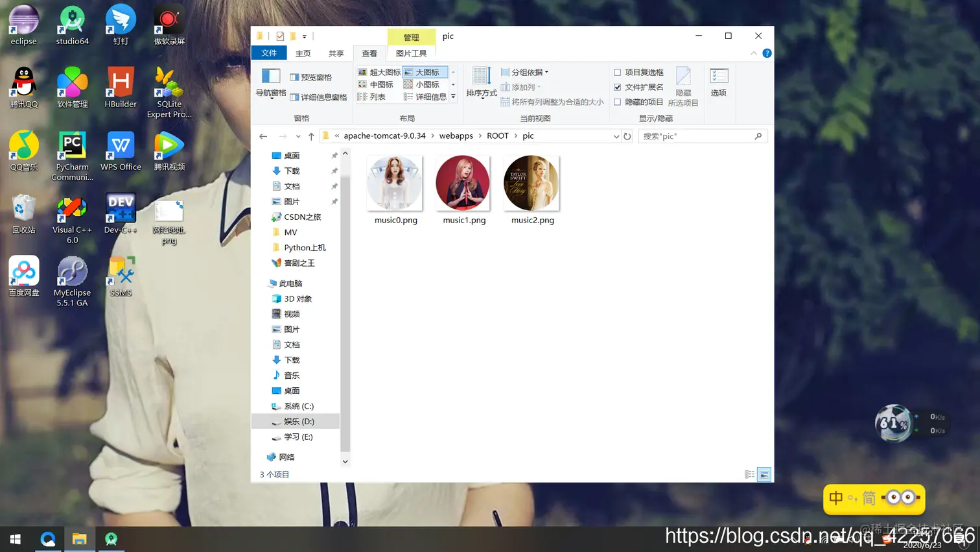980x552 pixels.
Task: Open the quick access toolbar dropdown
Action: [x=305, y=36]
